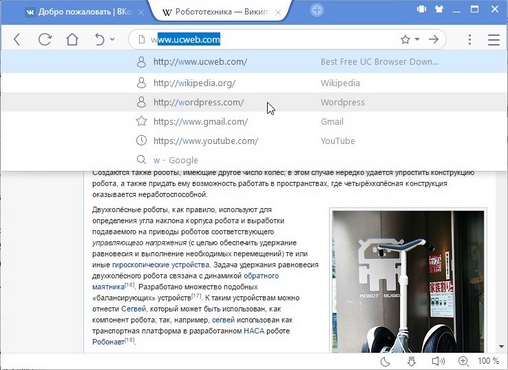The height and width of the screenshot is (370, 508).
Task: Open footnote reference [18]
Action: 130,340
